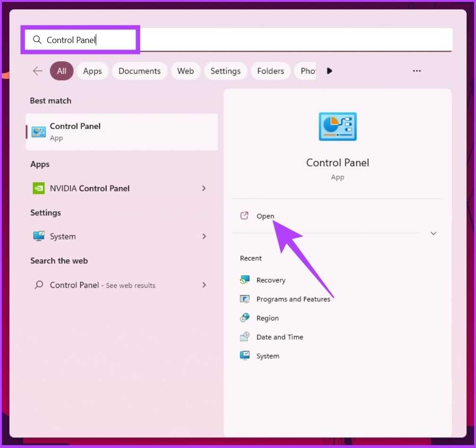Click the Control Panel best match icon
This screenshot has height=448, width=476.
(39, 132)
